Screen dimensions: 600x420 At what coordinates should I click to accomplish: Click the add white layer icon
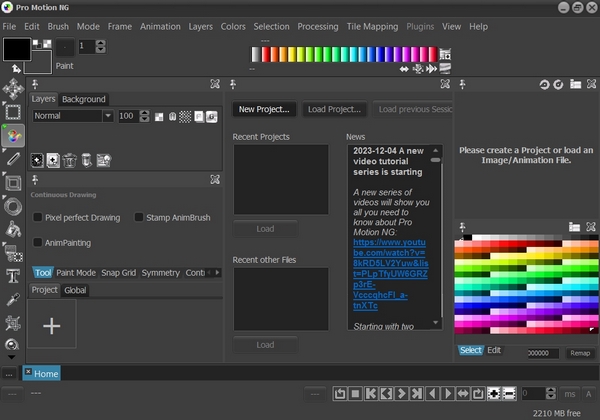53,160
